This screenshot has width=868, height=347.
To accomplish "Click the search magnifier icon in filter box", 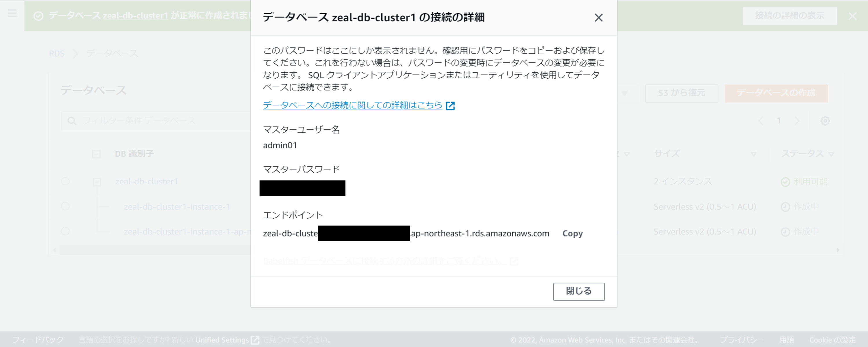I will pos(72,121).
